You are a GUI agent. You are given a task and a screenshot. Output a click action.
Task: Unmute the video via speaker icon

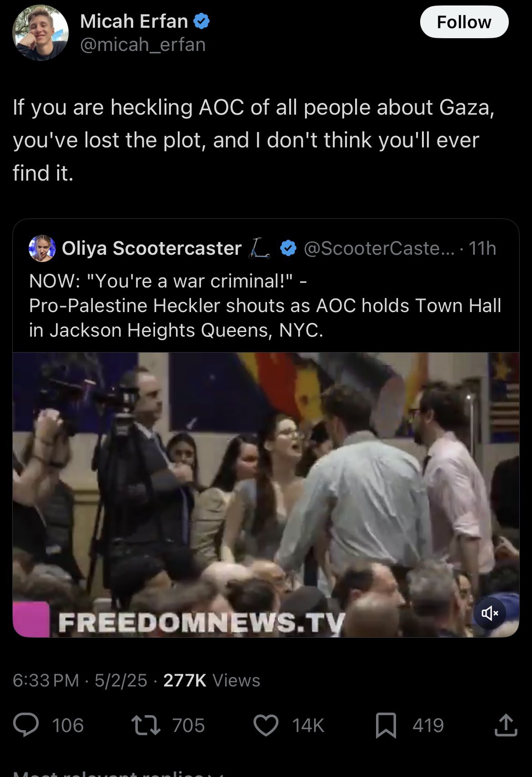[490, 613]
